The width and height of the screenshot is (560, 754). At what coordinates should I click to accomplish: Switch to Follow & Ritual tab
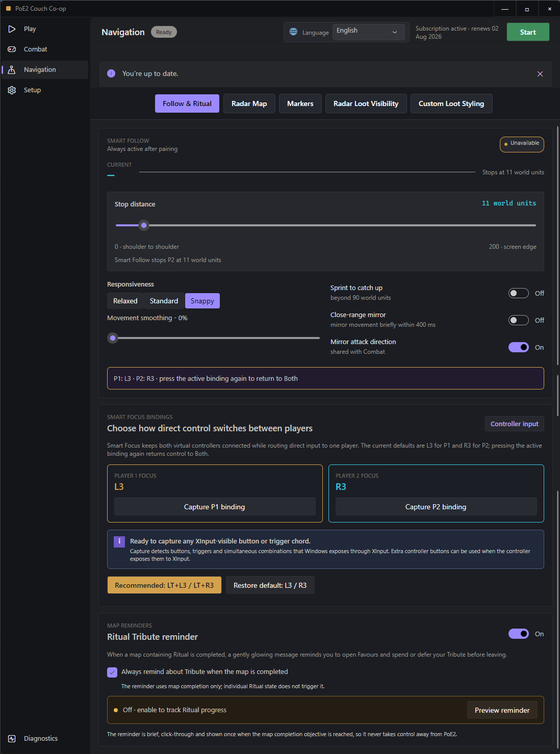tap(187, 103)
